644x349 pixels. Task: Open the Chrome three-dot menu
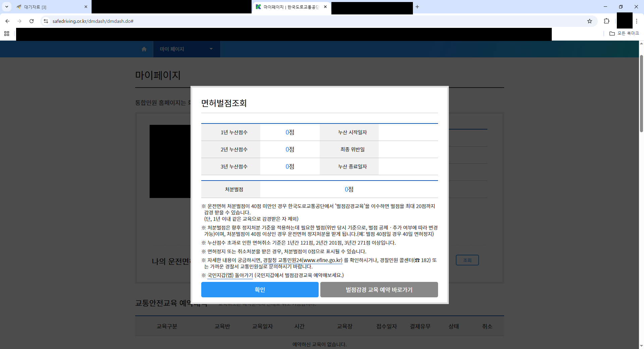636,21
